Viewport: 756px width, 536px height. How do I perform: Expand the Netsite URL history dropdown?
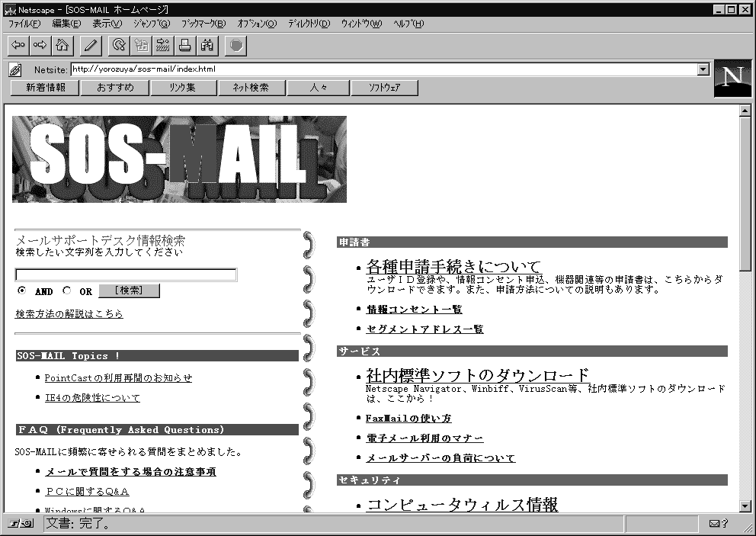(703, 69)
